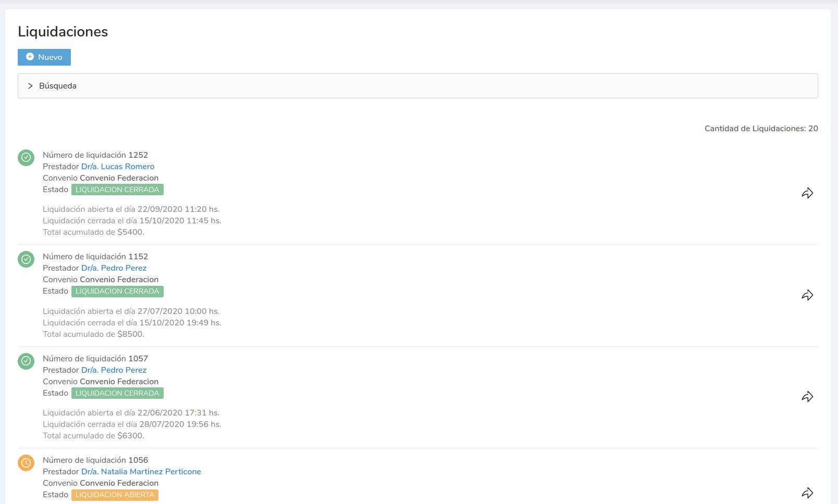Viewport: 838px width, 504px height.
Task: Click orange clock status icon for liquidación 1056
Action: [x=26, y=462]
